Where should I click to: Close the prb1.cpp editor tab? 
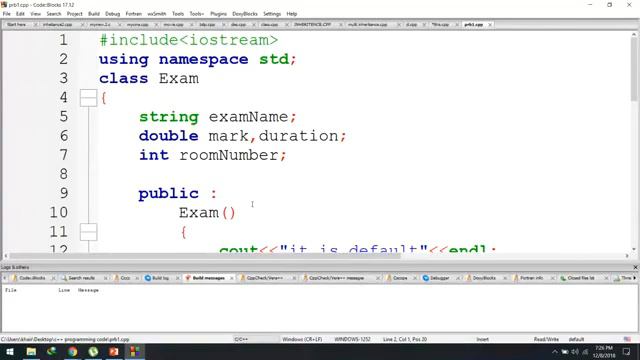tap(490, 25)
